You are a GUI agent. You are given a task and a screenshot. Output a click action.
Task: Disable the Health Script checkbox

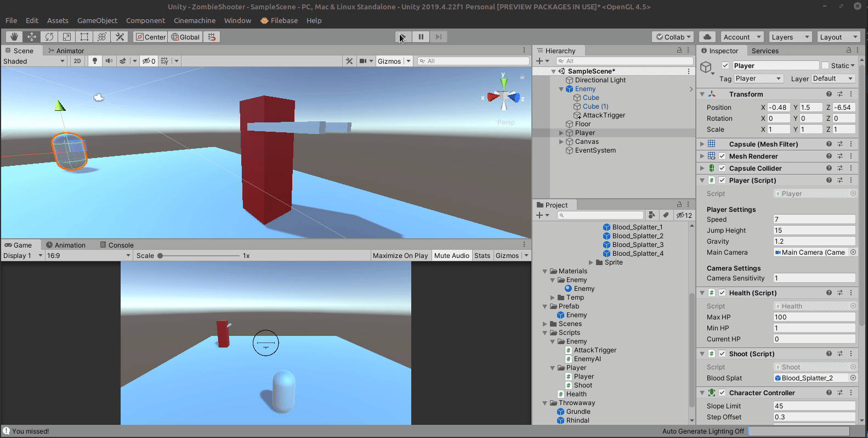(722, 293)
